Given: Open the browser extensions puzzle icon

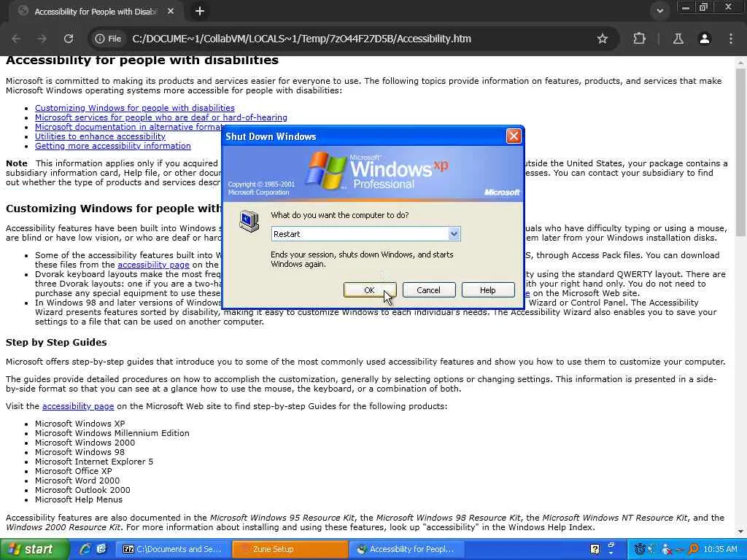Looking at the screenshot, I should [639, 39].
